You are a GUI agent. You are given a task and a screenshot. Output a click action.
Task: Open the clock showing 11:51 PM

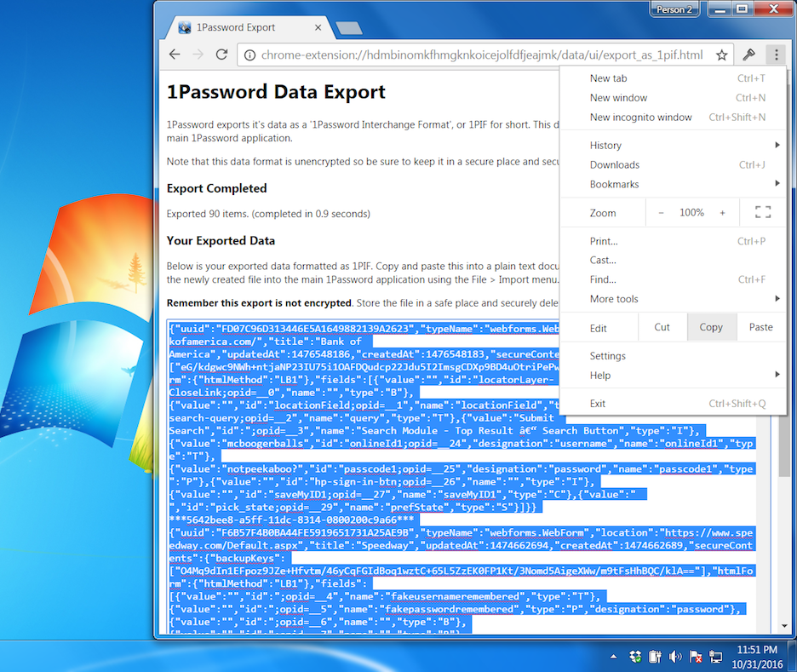[757, 657]
